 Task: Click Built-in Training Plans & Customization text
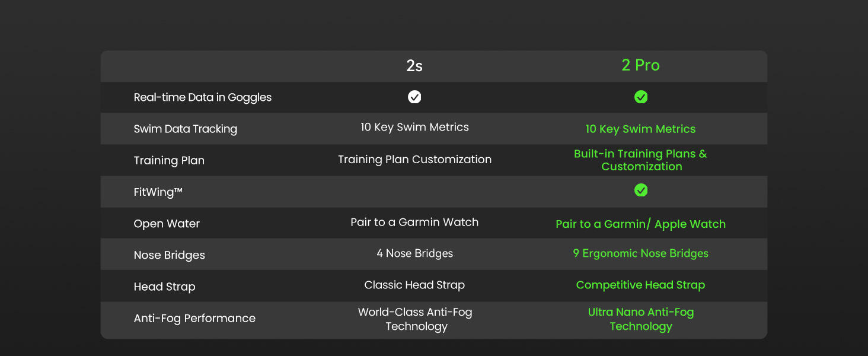pyautogui.click(x=641, y=160)
